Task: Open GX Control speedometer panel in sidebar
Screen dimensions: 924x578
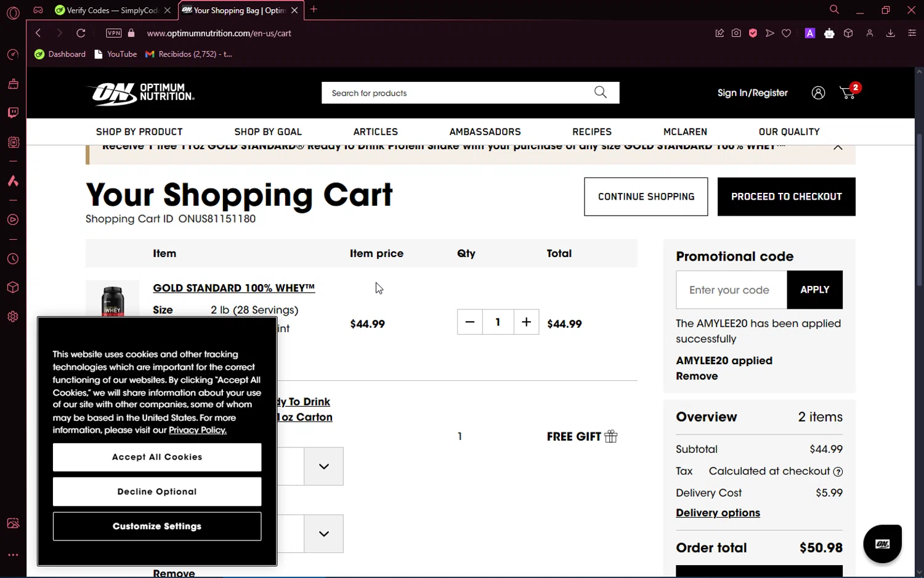Action: pos(13,55)
